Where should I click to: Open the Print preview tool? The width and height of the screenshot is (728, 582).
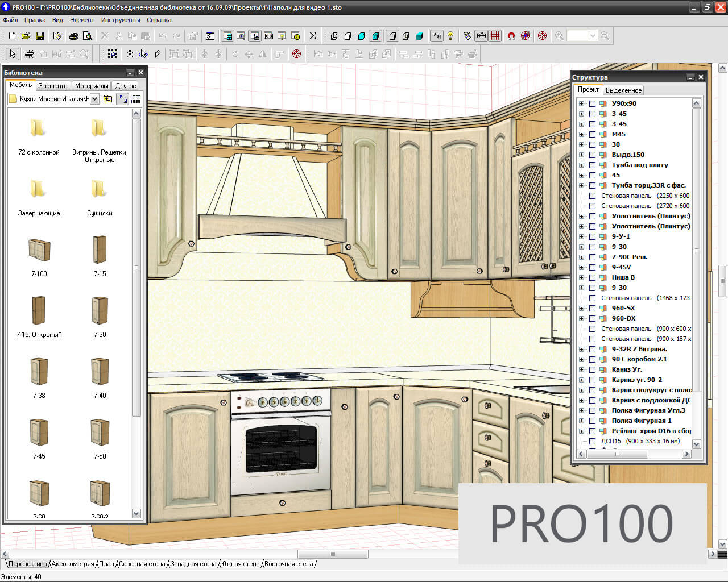tap(87, 36)
